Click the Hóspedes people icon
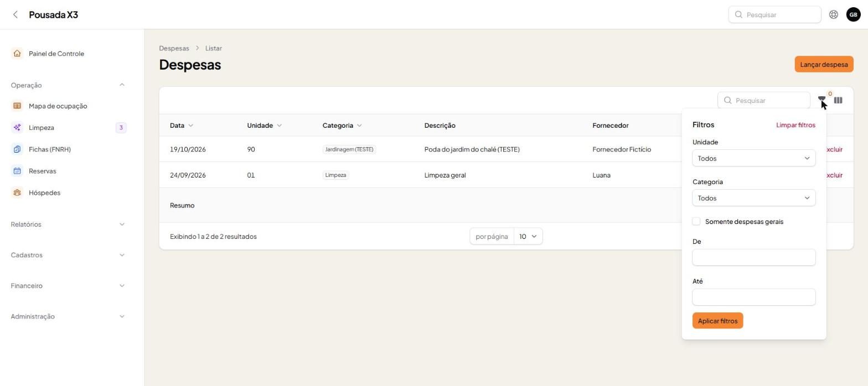 (17, 192)
